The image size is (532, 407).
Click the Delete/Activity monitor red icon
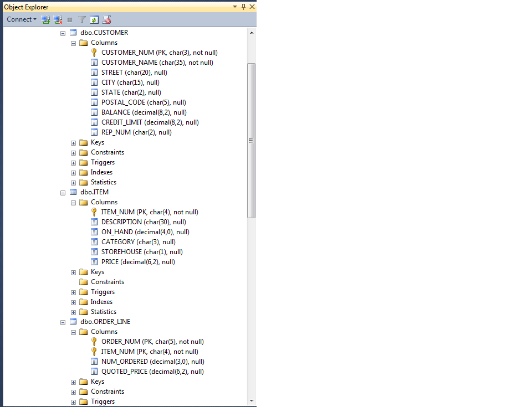106,20
